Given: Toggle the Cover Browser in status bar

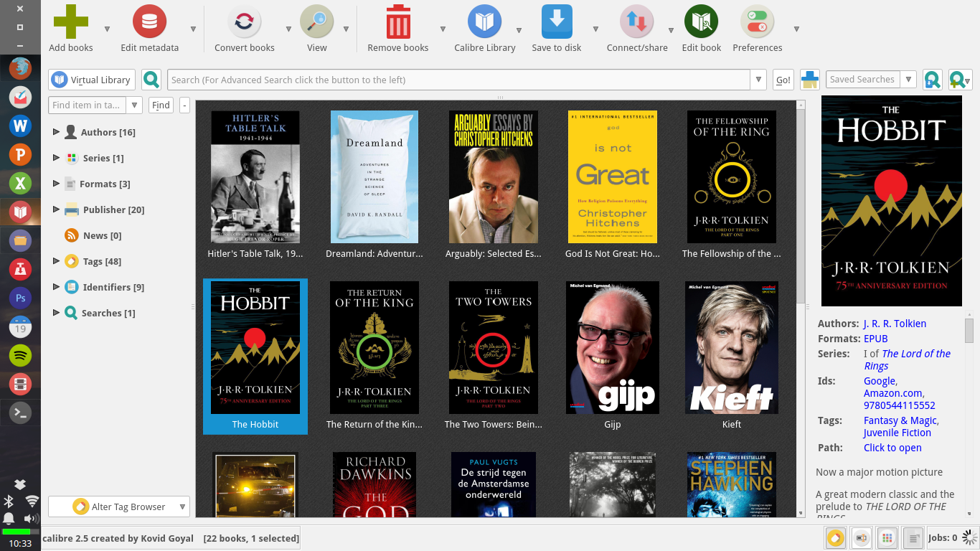Looking at the screenshot, I should [x=861, y=537].
